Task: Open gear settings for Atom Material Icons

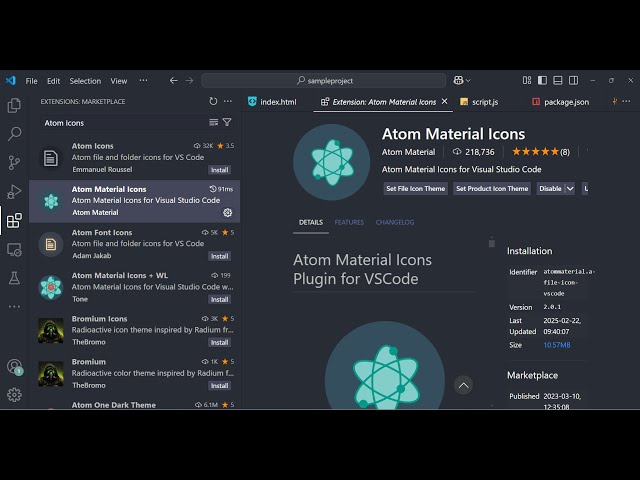Action: (x=228, y=212)
